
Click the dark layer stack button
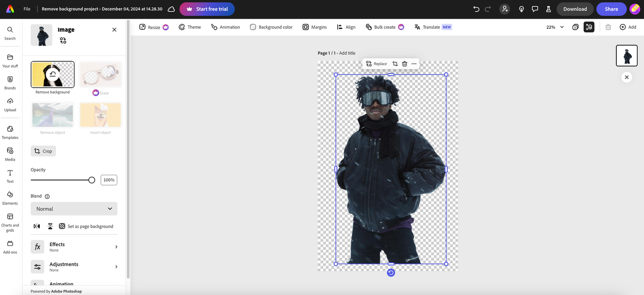point(589,27)
